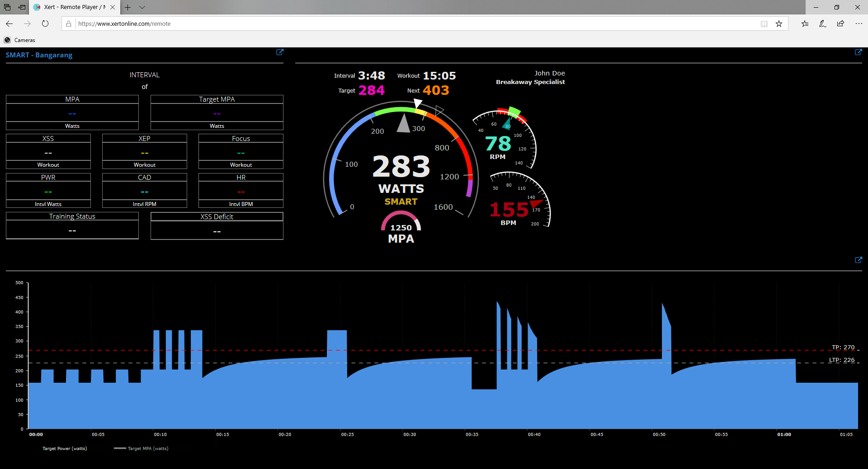Restore down the browser window
The height and width of the screenshot is (469, 868).
(837, 7)
